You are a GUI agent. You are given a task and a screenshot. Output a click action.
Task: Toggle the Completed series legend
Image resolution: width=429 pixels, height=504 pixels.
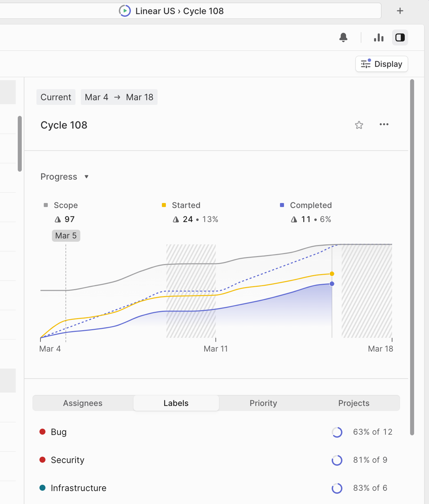(311, 205)
